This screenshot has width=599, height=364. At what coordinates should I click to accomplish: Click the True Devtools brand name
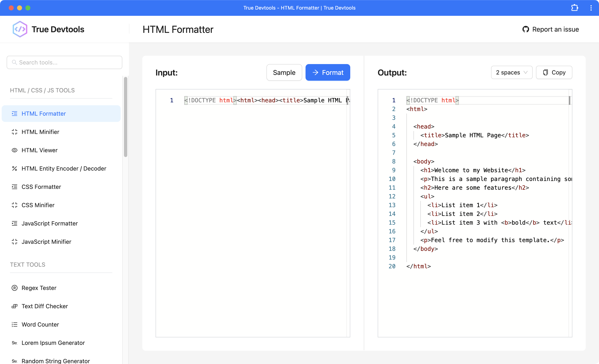click(x=58, y=29)
